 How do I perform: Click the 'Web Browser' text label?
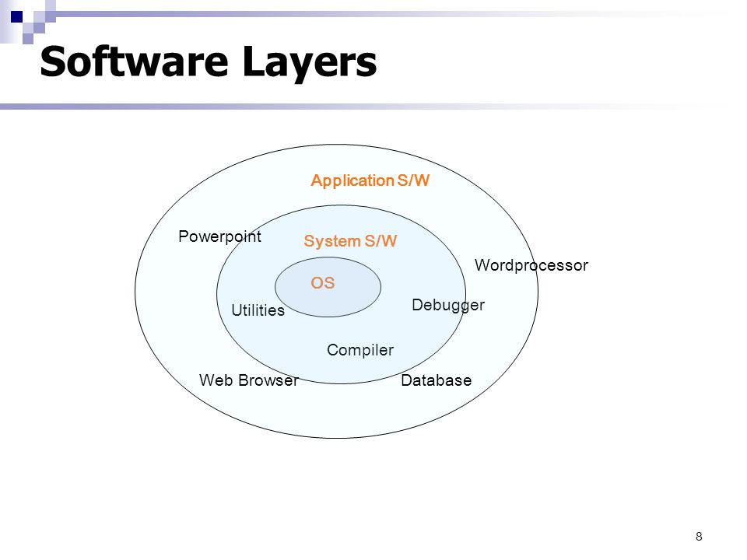click(249, 380)
